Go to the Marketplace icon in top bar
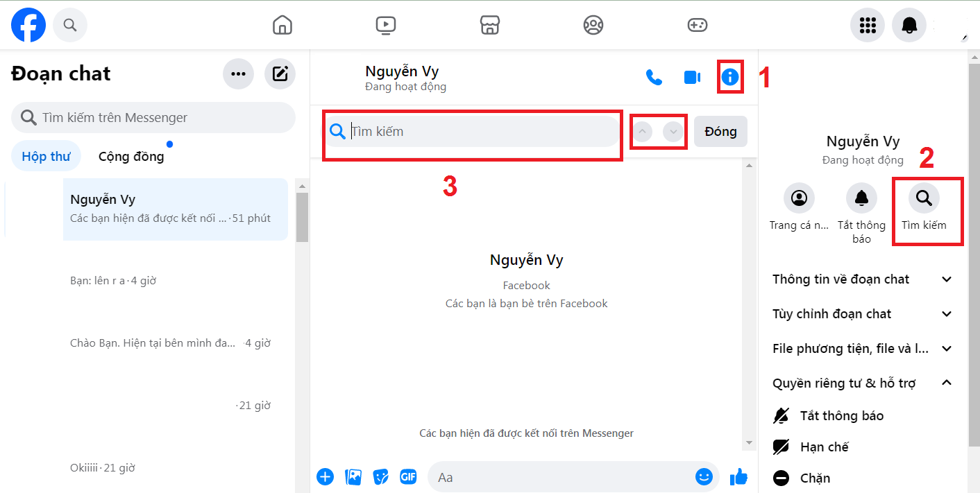The width and height of the screenshot is (980, 493). coord(490,26)
